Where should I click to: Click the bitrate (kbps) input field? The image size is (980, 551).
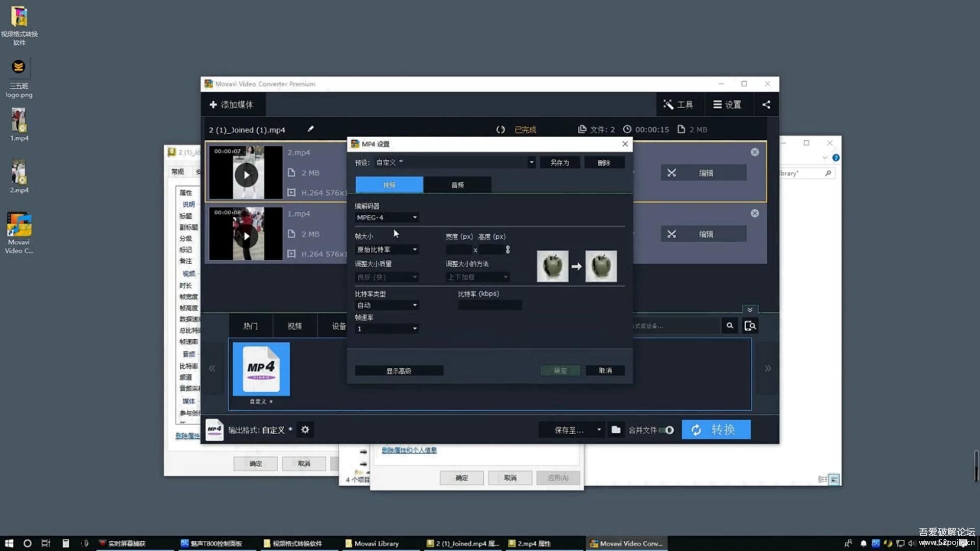tap(489, 305)
